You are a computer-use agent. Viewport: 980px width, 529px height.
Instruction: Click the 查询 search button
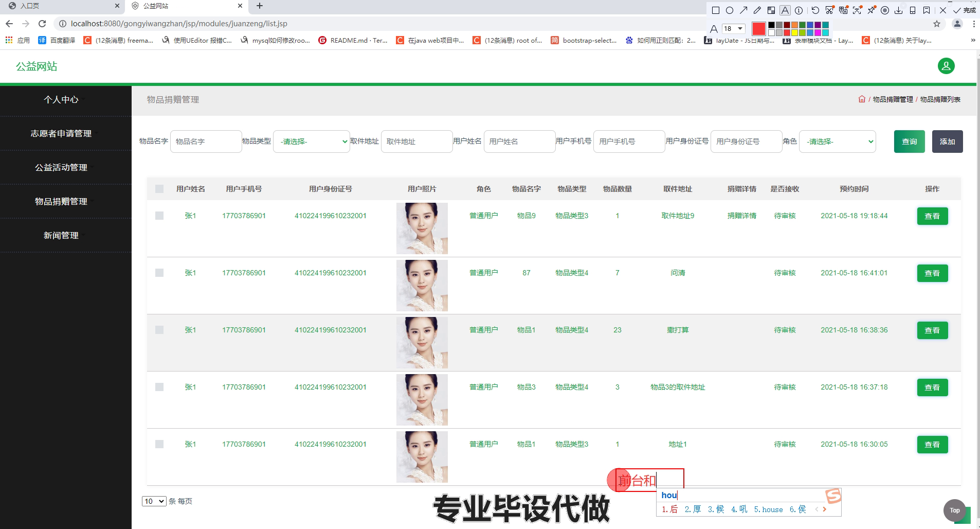tap(910, 142)
